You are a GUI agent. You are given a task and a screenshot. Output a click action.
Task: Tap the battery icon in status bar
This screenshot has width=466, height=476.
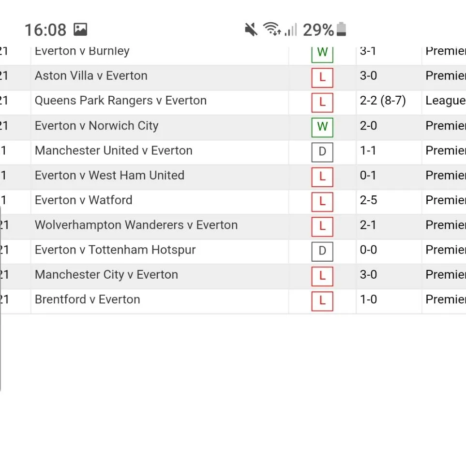(342, 30)
